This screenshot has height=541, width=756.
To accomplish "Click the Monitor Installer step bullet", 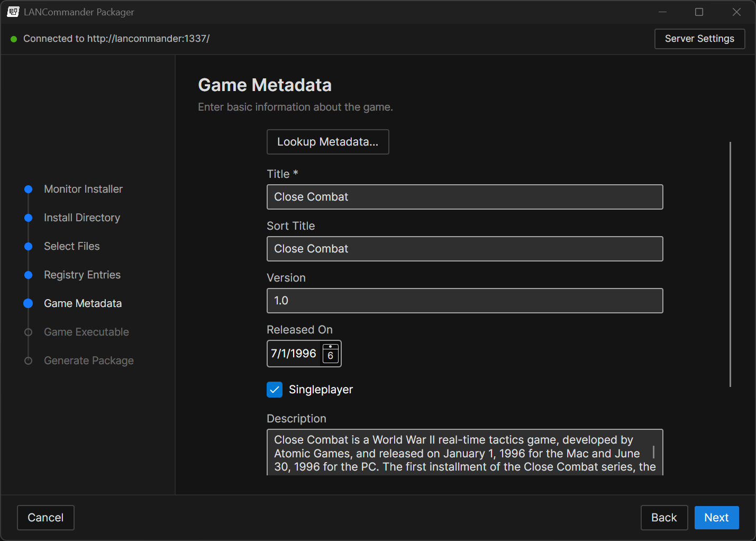I will [x=29, y=189].
